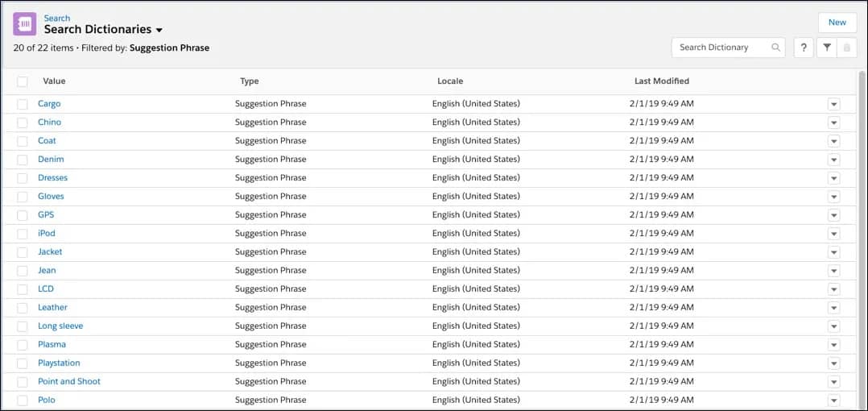Open the iPod dictionary entry link

click(47, 233)
